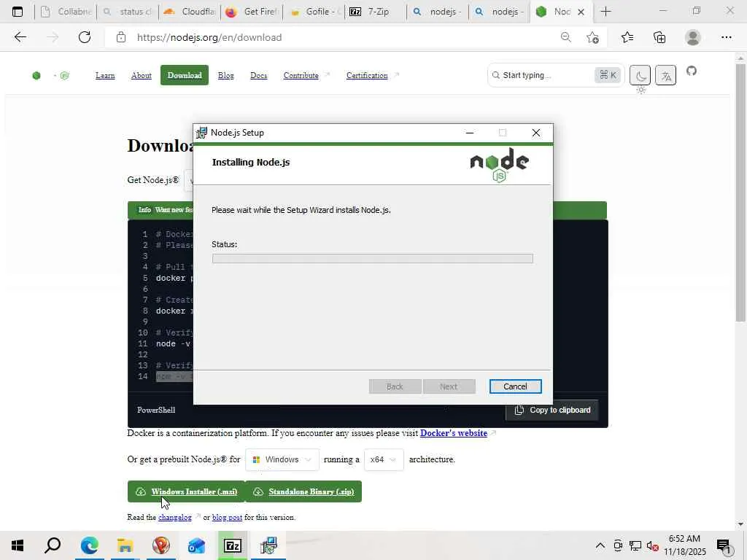Open the notification center icon
The width and height of the screenshot is (747, 560).
tap(723, 546)
